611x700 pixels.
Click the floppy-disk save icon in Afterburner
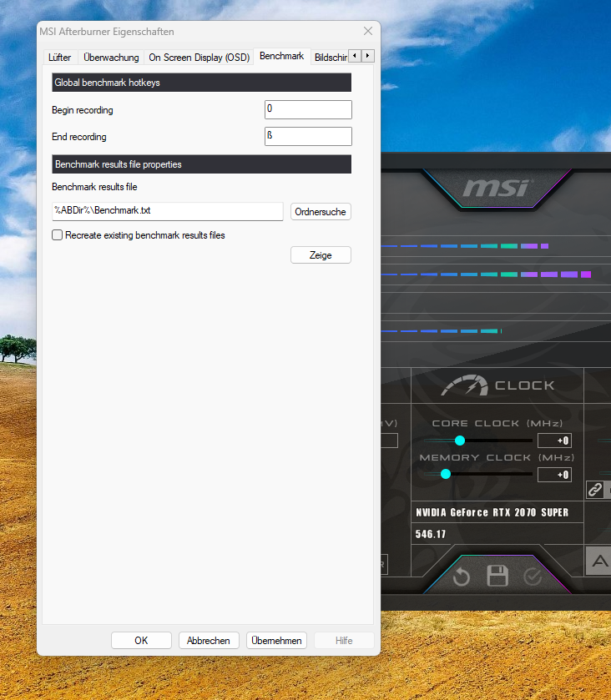pyautogui.click(x=497, y=576)
